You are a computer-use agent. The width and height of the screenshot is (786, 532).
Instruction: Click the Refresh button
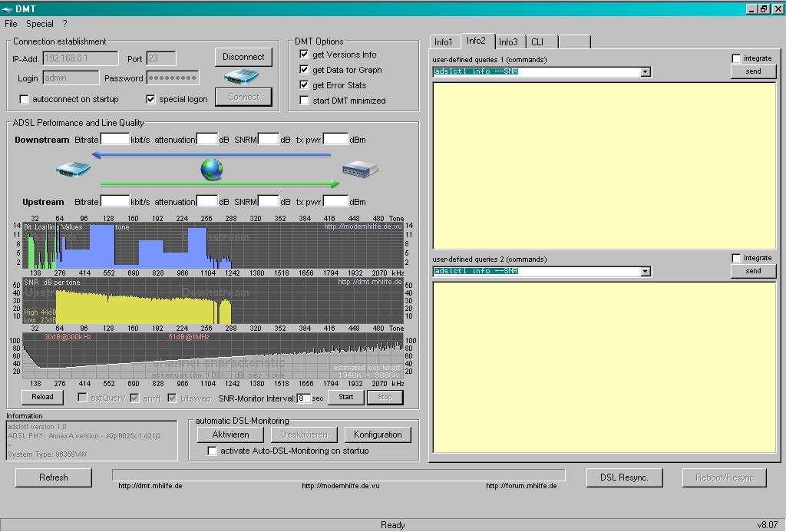coord(54,477)
